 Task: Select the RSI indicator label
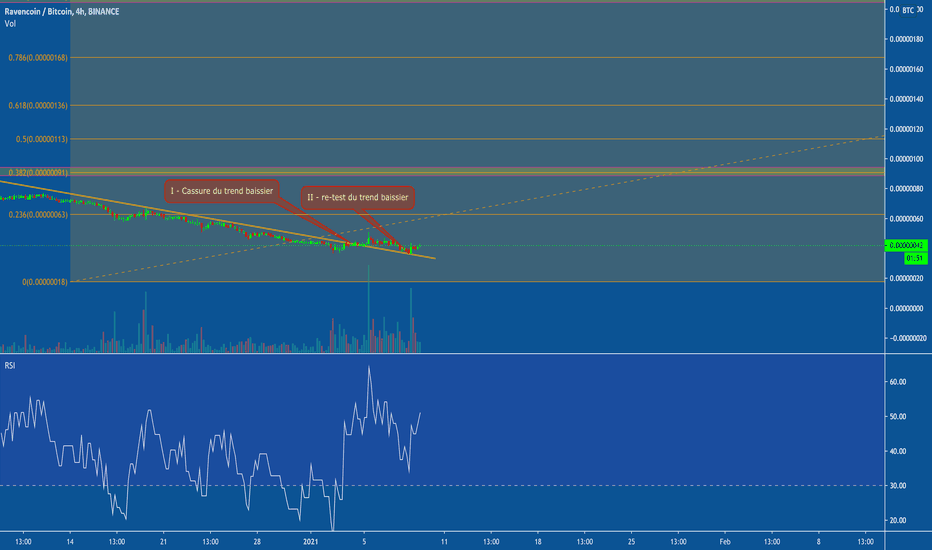click(x=10, y=366)
